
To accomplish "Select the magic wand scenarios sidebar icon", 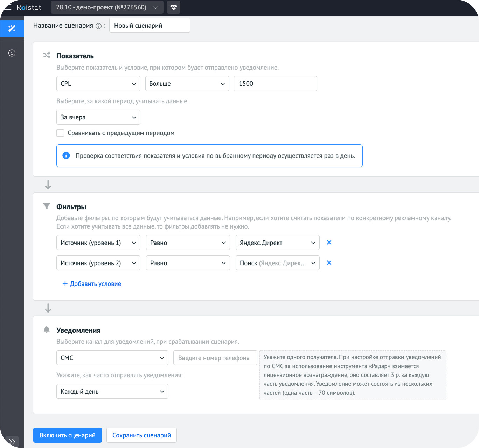I will [x=12, y=28].
